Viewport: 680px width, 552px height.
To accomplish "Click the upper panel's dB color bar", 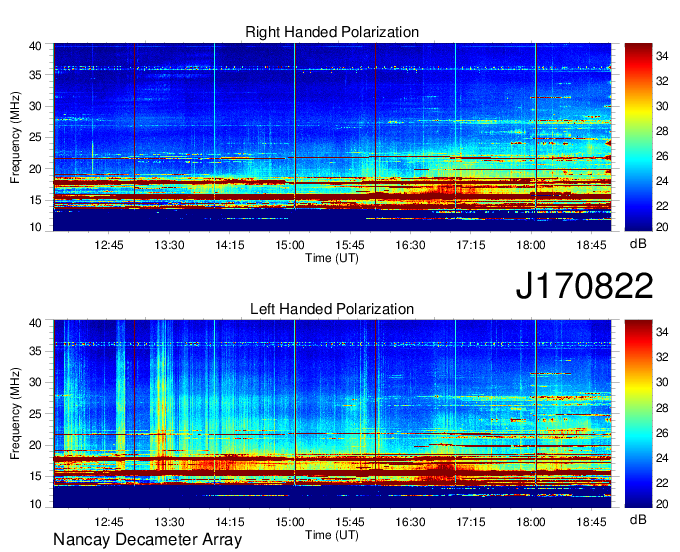I will 638,137.
